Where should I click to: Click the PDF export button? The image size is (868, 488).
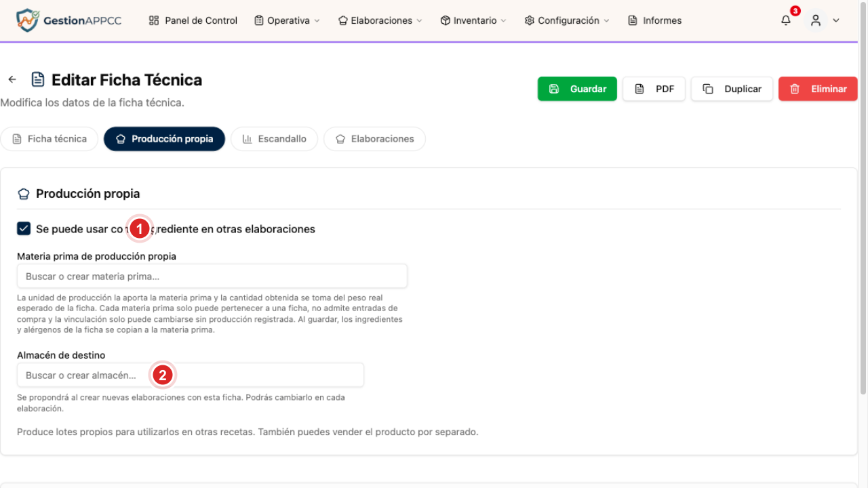[654, 89]
